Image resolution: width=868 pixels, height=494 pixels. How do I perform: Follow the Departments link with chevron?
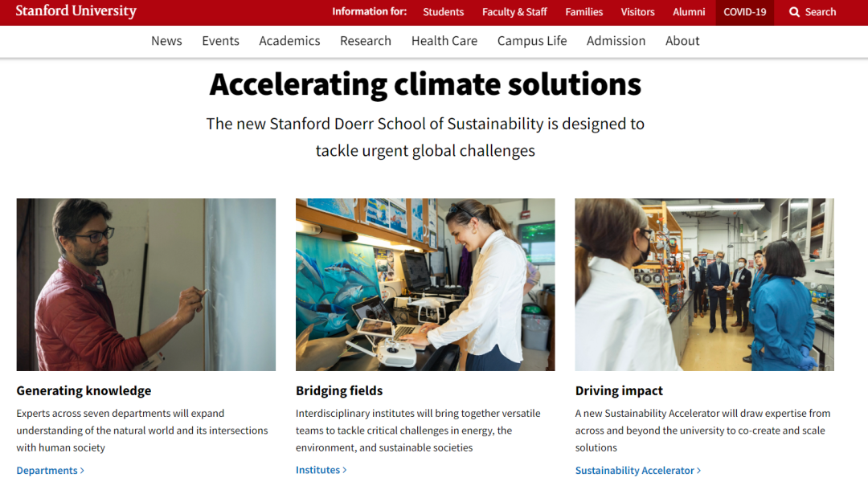tap(50, 471)
